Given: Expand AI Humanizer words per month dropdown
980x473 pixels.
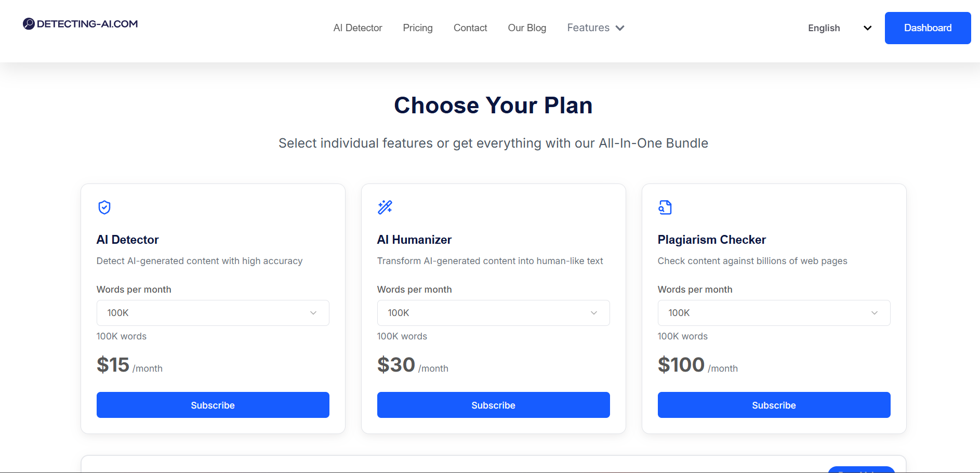Looking at the screenshot, I should pyautogui.click(x=493, y=313).
